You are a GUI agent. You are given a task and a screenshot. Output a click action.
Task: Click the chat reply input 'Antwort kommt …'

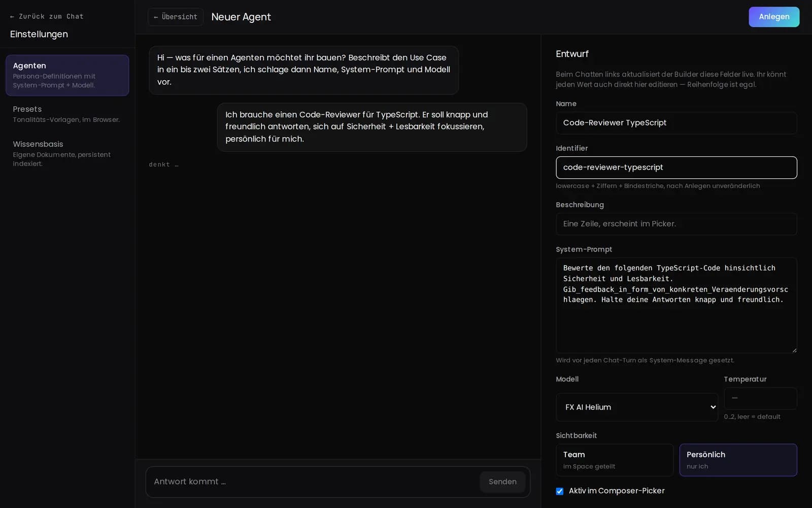[312, 482]
